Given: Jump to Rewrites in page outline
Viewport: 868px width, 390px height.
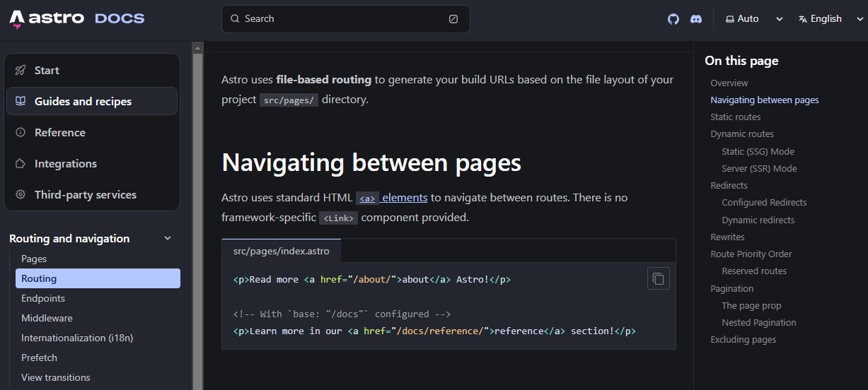Looking at the screenshot, I should [727, 237].
